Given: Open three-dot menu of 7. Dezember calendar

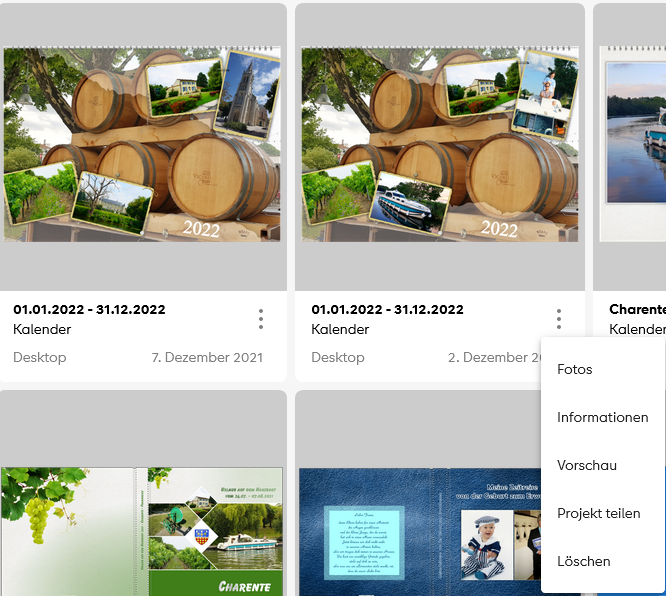Looking at the screenshot, I should click(261, 319).
